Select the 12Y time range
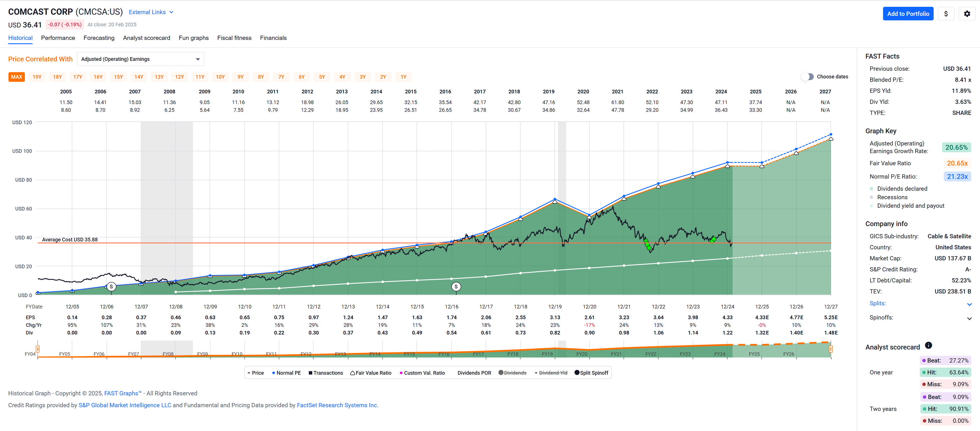The width and height of the screenshot is (980, 431). (x=180, y=77)
